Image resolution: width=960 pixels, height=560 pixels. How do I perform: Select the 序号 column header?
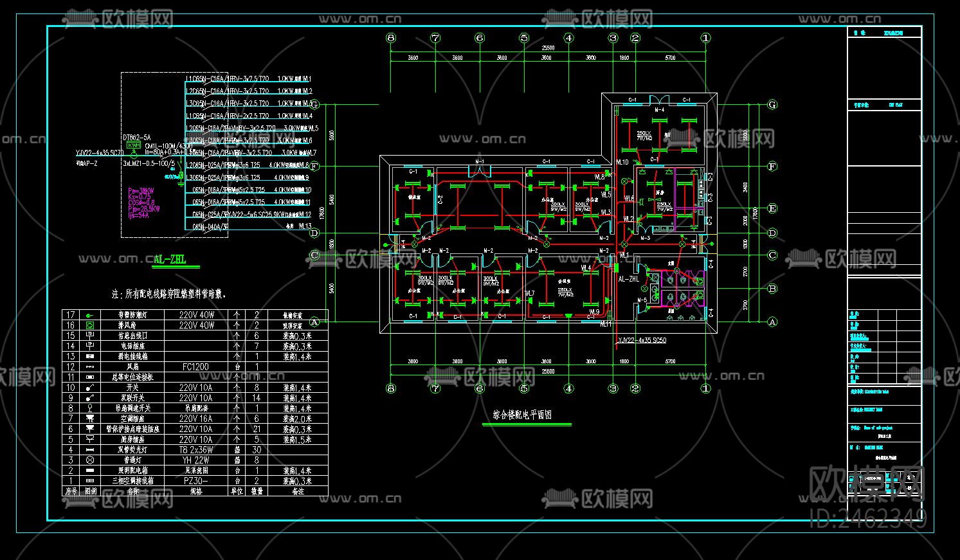[71, 491]
